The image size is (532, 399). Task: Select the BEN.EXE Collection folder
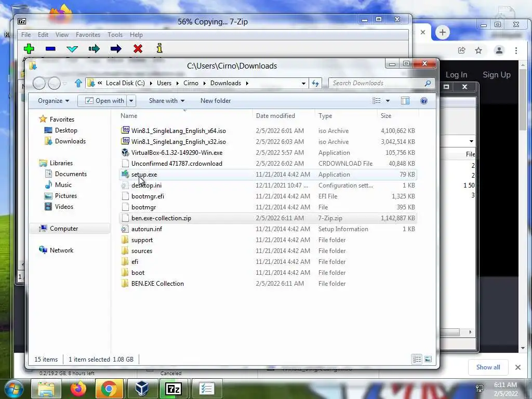click(x=268, y=283)
